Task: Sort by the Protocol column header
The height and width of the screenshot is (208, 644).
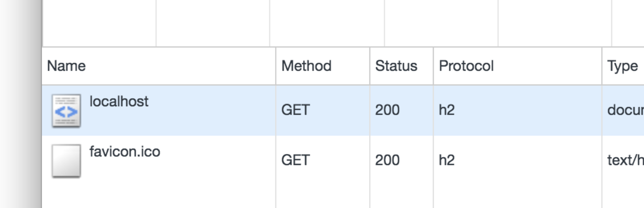Action: tap(466, 66)
